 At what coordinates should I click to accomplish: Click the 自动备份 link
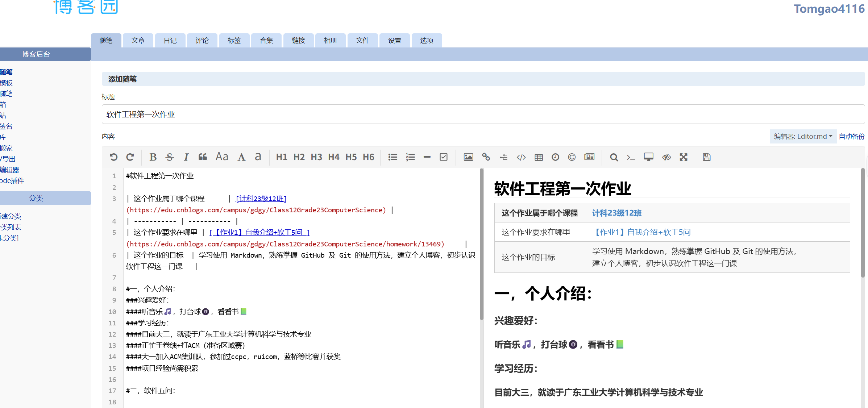click(851, 136)
